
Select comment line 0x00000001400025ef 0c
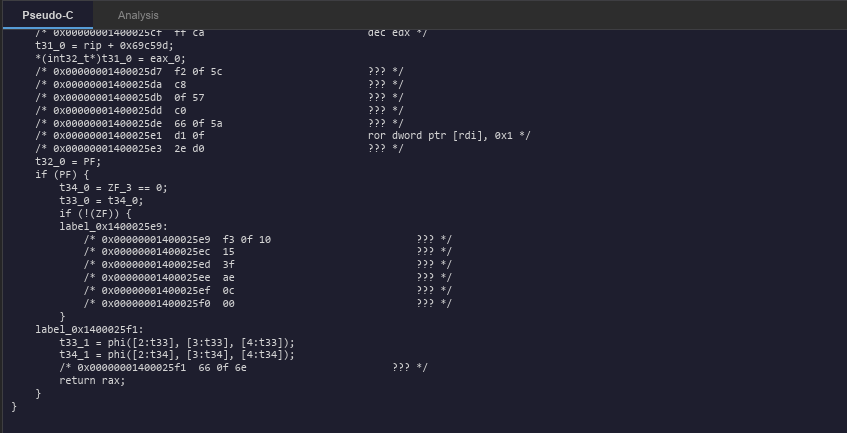268,290
